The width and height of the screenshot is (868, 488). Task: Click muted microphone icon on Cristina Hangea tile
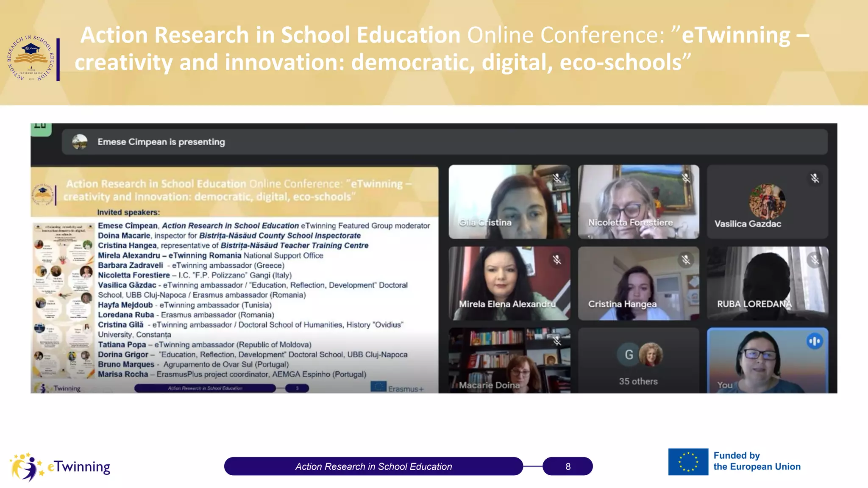[686, 260]
